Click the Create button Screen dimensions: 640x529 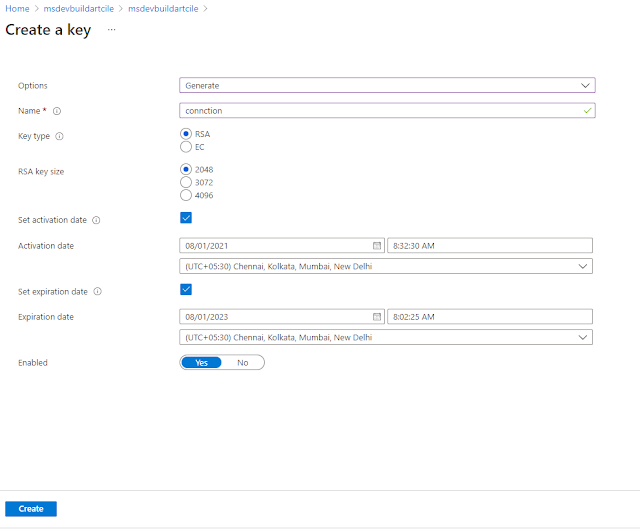(31, 509)
